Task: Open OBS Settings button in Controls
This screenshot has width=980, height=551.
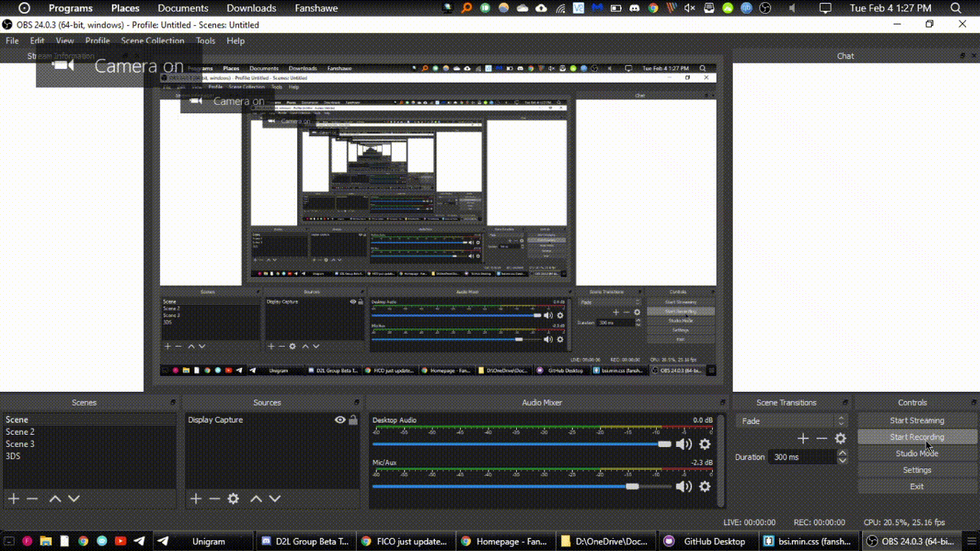Action: [x=916, y=470]
